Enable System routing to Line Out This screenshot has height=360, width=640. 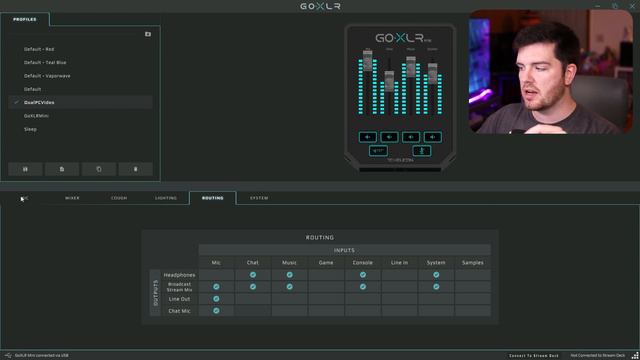[436, 299]
